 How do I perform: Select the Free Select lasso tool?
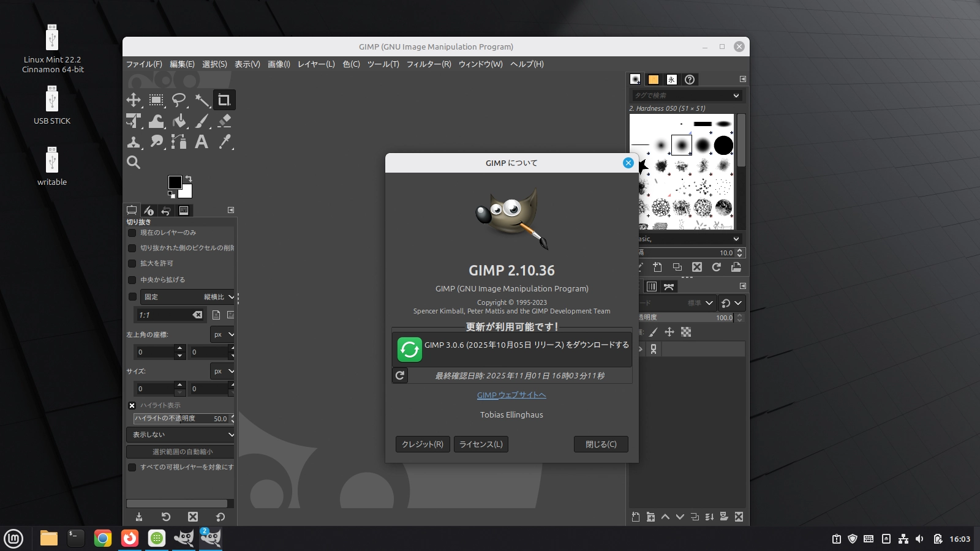pyautogui.click(x=179, y=100)
